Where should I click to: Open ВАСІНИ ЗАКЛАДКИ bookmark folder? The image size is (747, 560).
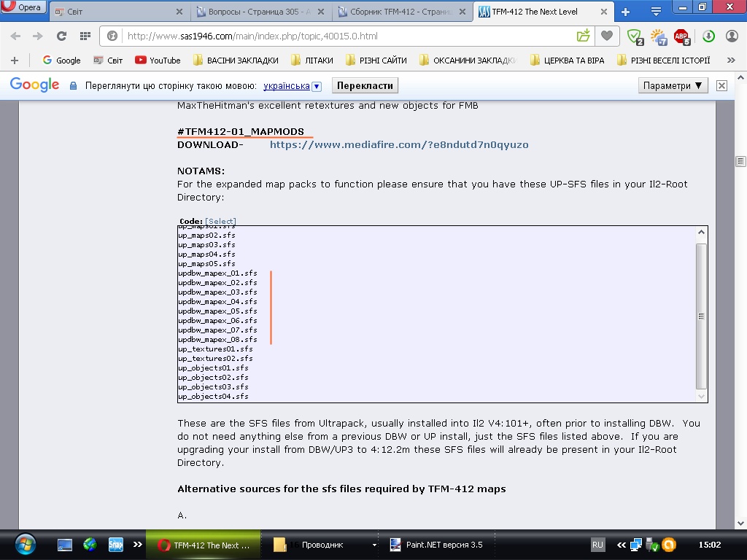coord(236,61)
